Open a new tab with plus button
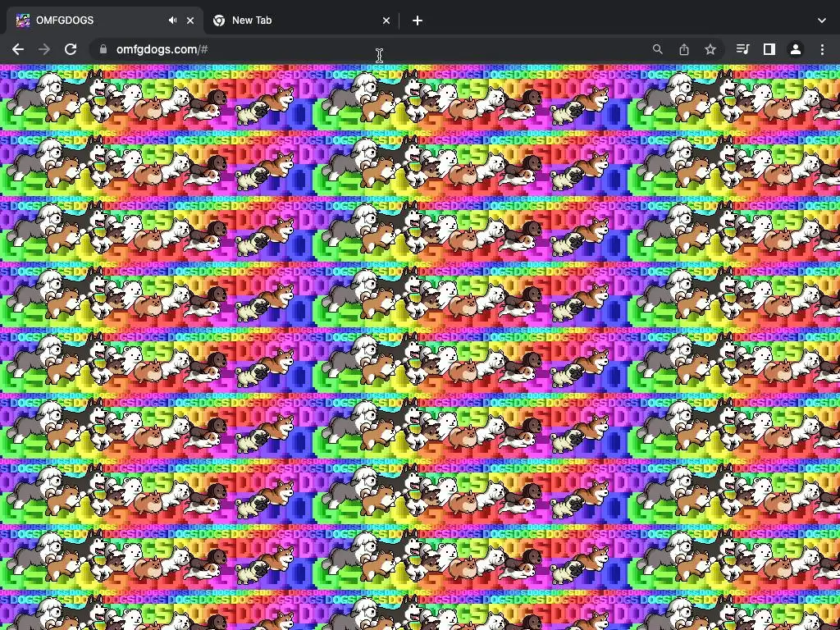This screenshot has width=840, height=630. (418, 21)
